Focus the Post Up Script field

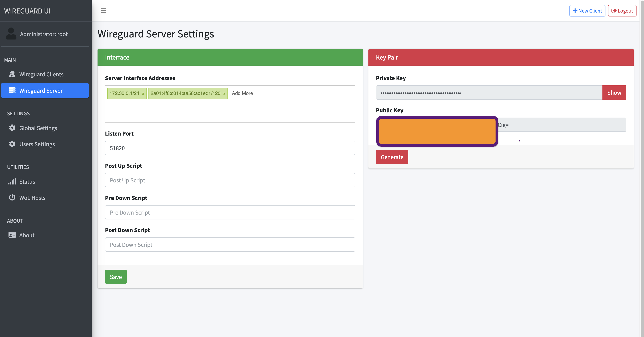point(230,180)
